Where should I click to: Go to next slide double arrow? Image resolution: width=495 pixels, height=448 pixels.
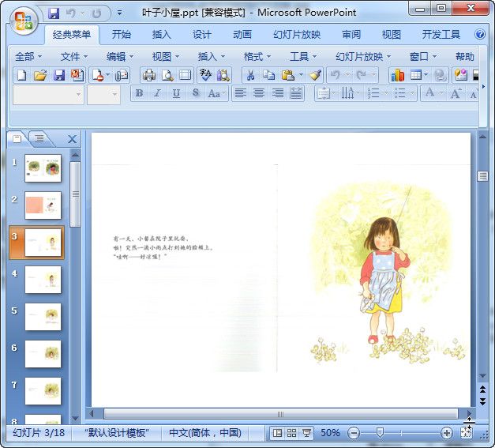tap(482, 401)
